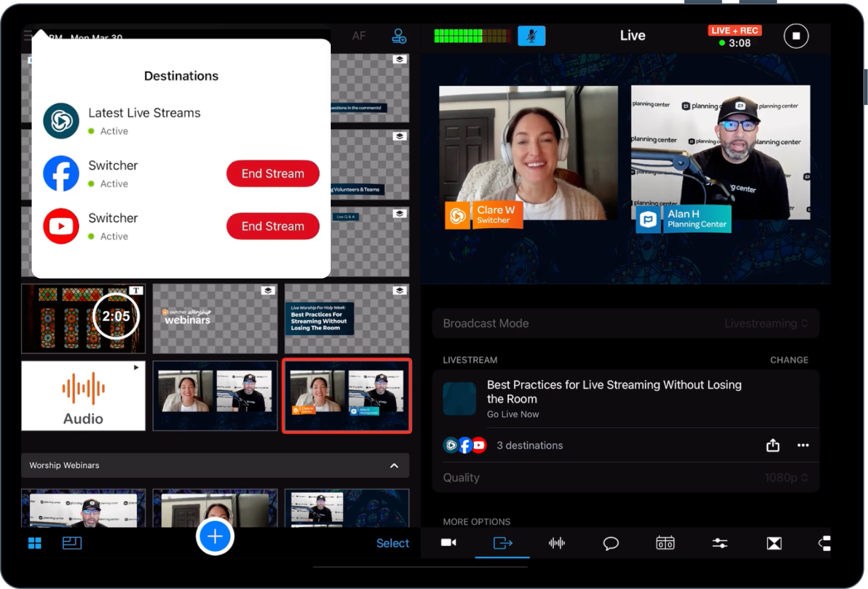Click the layers icon on webinars overlay
868x589 pixels.
pos(268,291)
